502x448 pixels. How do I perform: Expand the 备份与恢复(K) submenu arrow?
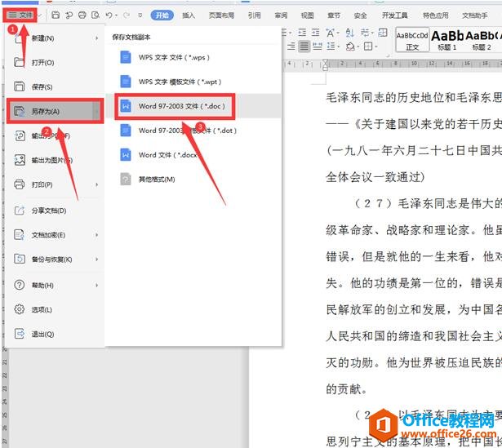(x=96, y=259)
